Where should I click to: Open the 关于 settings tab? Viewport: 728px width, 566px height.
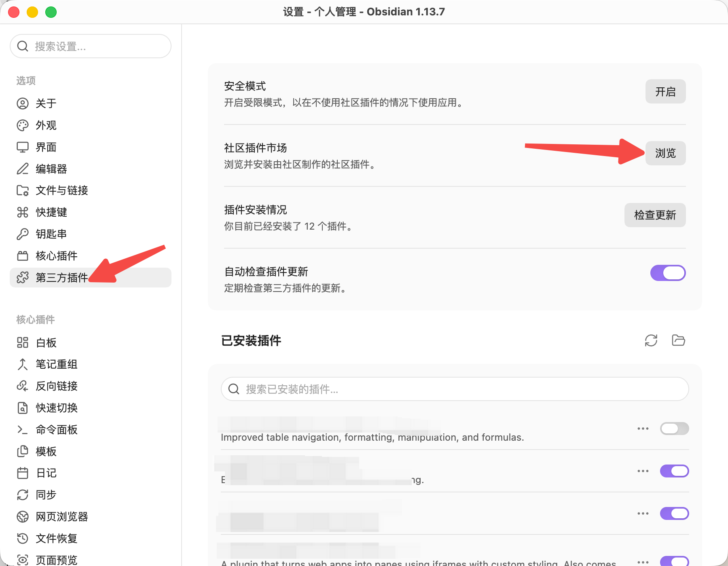(91, 103)
